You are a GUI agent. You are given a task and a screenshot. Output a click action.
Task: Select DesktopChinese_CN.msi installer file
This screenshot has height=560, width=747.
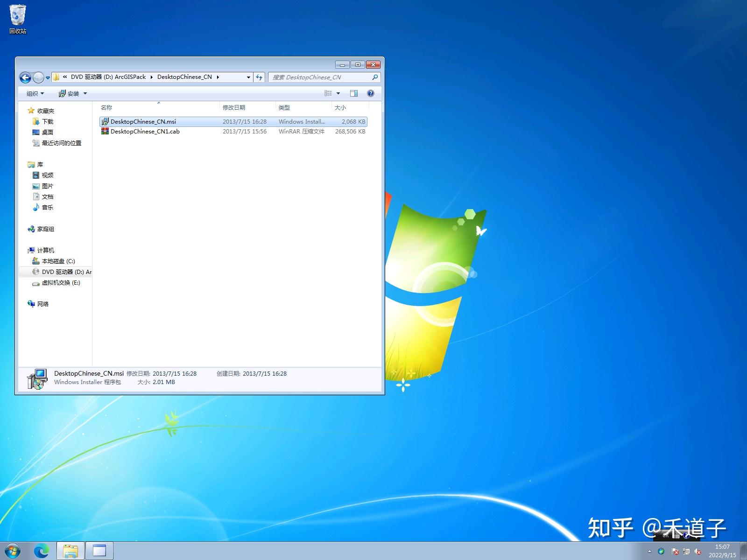click(x=143, y=122)
